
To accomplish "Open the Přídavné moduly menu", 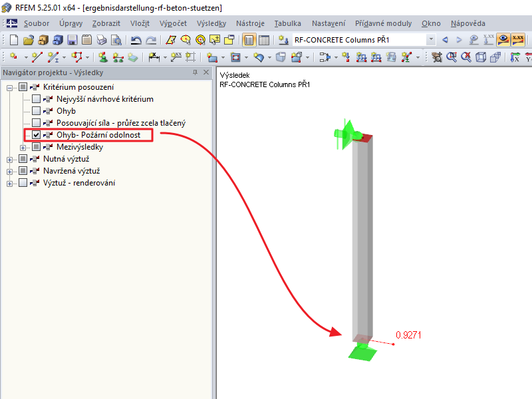I will click(384, 23).
